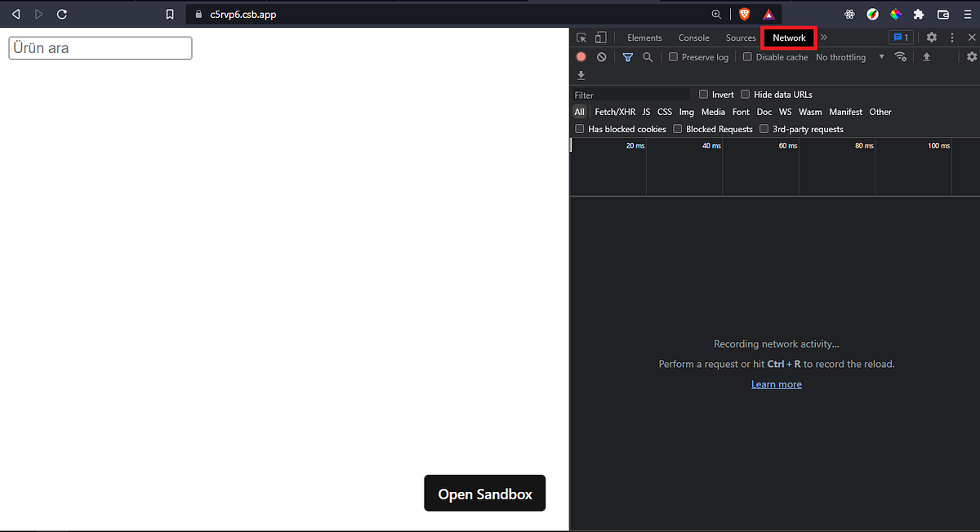The width and height of the screenshot is (980, 532).
Task: Click the Learn more link
Action: [776, 384]
